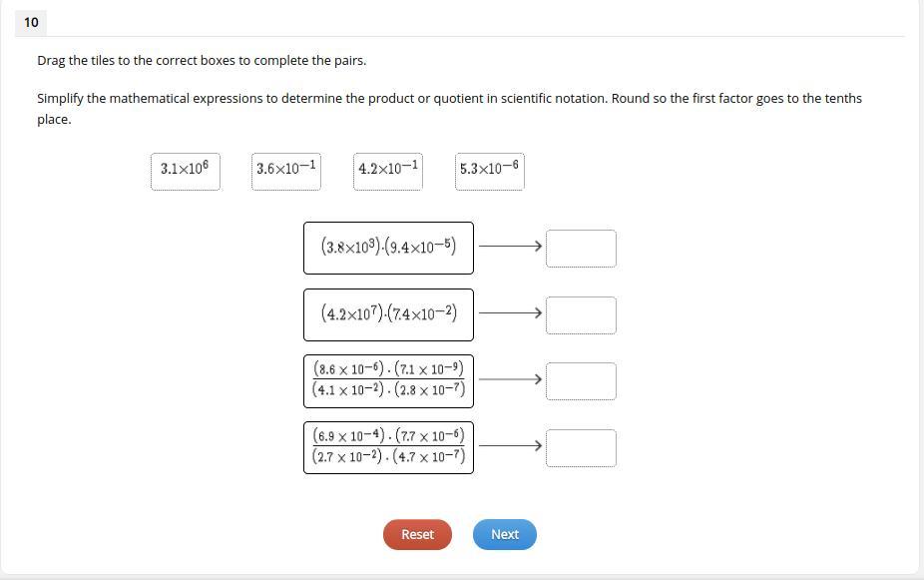Select empty answer box for second expression
The image size is (924, 580).
[581, 314]
